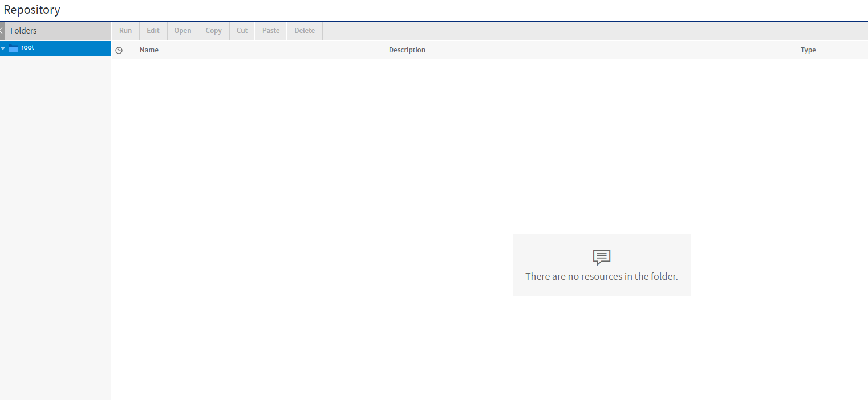Click the Paste toolbar button
Viewport: 868px width, 400px height.
pos(271,31)
